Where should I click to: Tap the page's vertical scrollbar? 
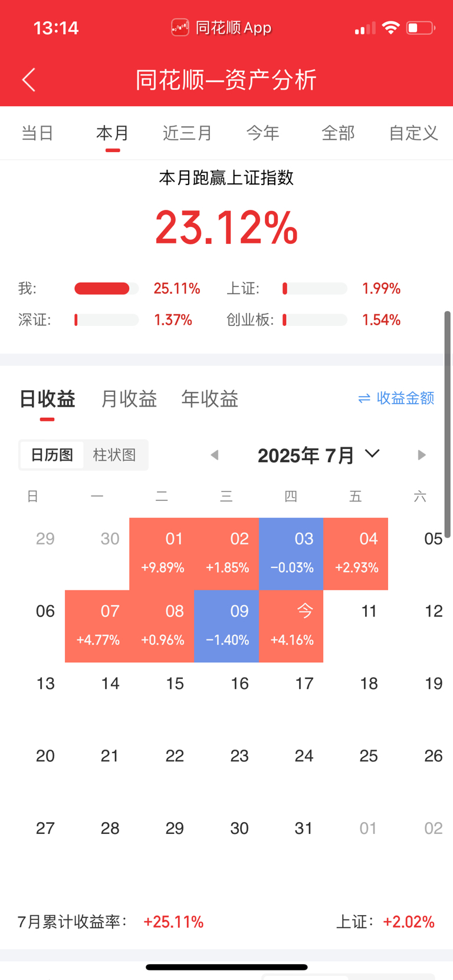448,424
